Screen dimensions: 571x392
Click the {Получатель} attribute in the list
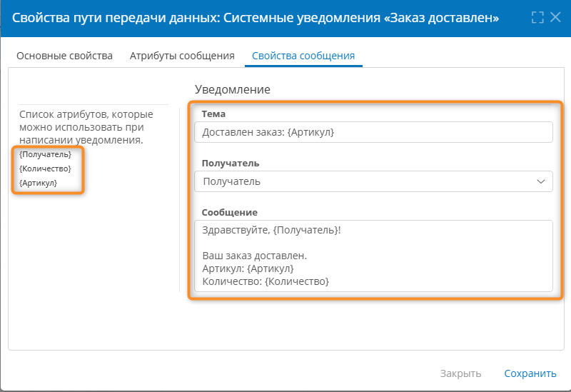click(x=45, y=154)
